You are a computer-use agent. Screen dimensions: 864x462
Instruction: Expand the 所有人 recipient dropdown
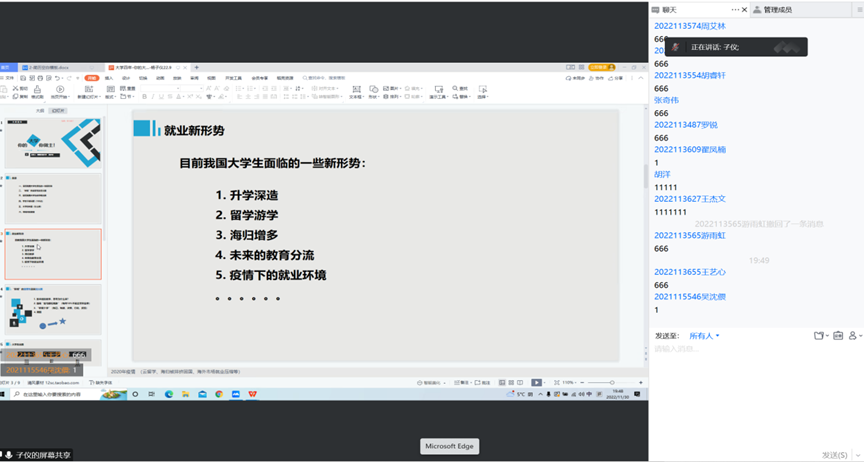[x=704, y=336]
